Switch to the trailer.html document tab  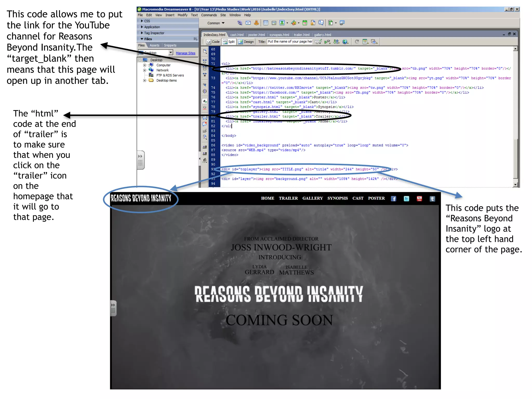pos(301,35)
